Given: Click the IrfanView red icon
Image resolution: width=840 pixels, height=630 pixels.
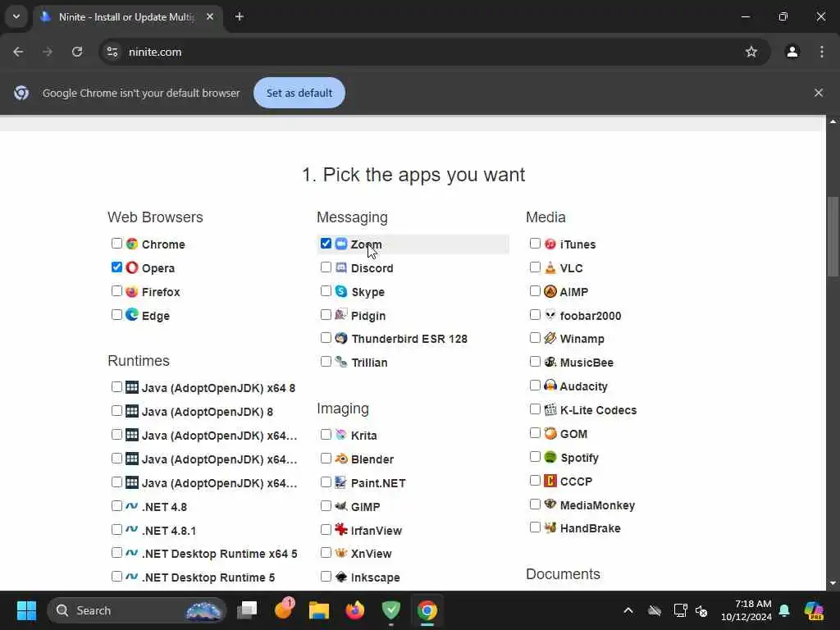Looking at the screenshot, I should coord(341,529).
